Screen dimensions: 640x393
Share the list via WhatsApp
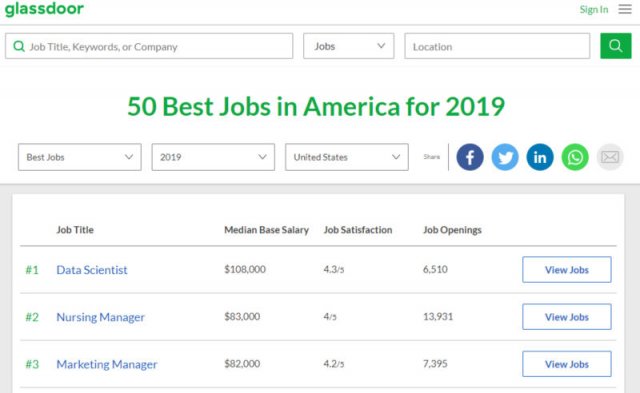pyautogui.click(x=575, y=157)
